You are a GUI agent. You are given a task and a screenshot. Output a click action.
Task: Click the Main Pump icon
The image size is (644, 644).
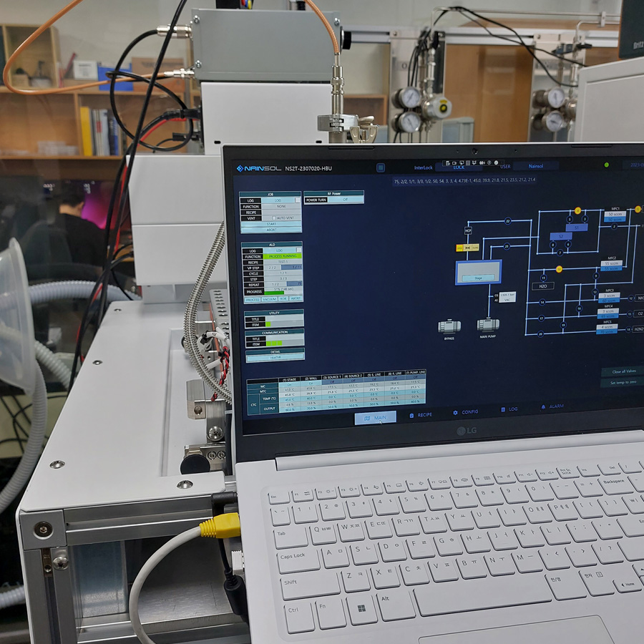coord(488,324)
